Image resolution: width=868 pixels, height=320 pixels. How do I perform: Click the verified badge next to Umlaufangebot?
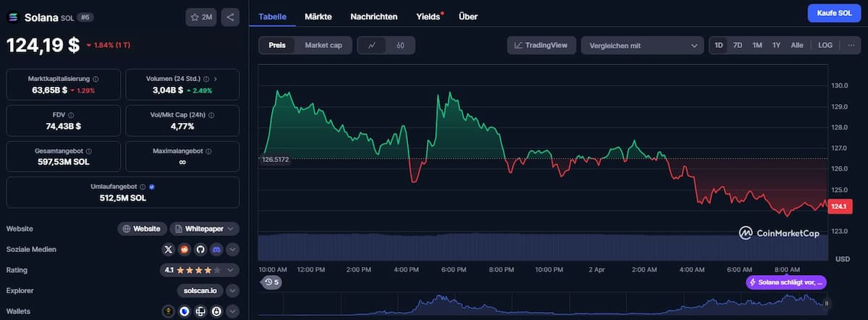tap(152, 186)
